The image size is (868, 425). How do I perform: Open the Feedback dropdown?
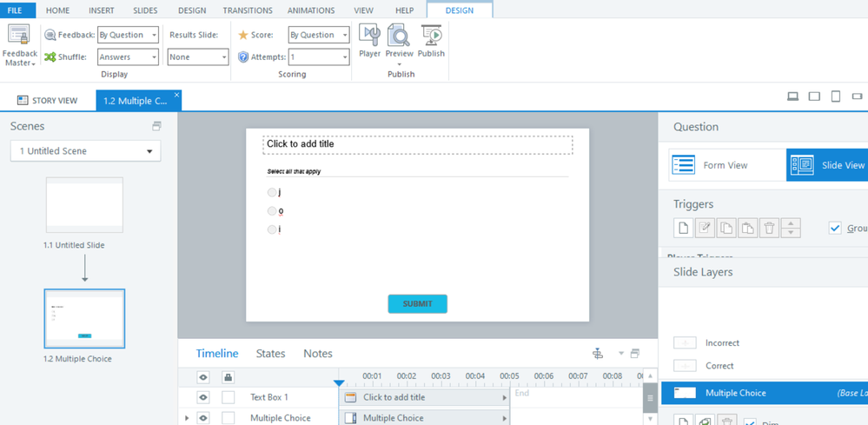point(128,35)
